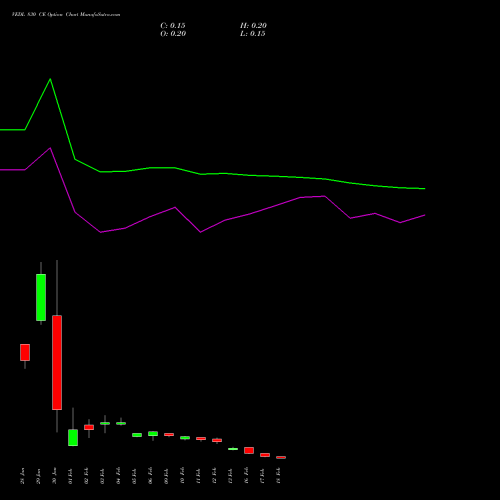Click the chart title text at top left
Image resolution: width=500 pixels, height=500 pixels.
pos(66,15)
